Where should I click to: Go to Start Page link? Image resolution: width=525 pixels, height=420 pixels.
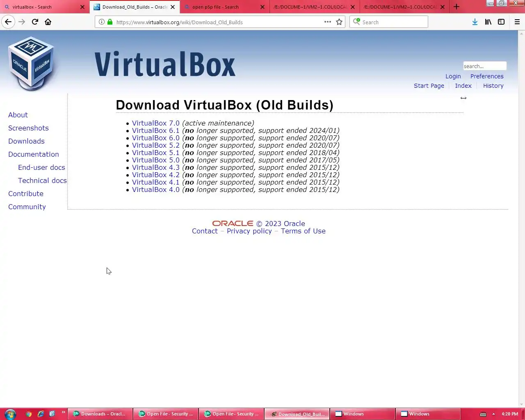pos(429,86)
